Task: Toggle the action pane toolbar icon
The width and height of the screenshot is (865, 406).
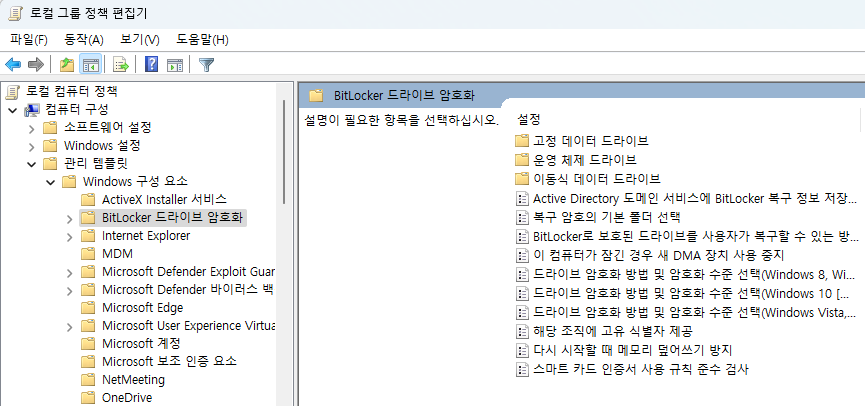Action: point(175,65)
